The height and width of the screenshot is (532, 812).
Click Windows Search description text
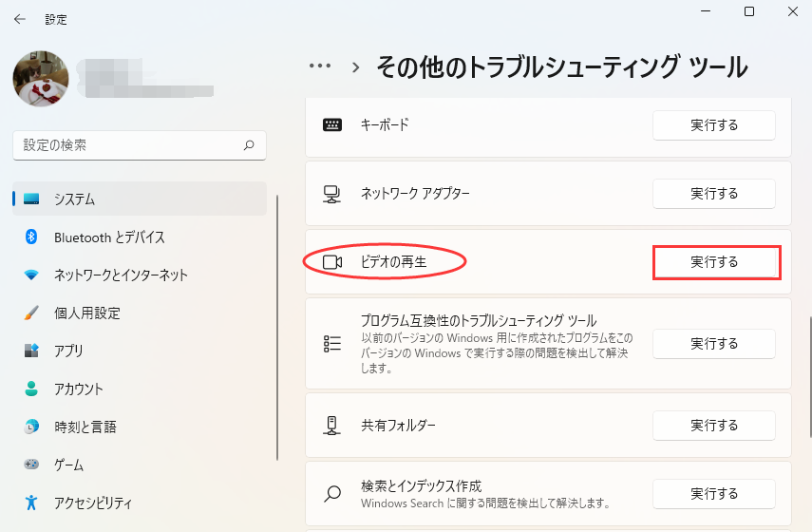point(485,503)
